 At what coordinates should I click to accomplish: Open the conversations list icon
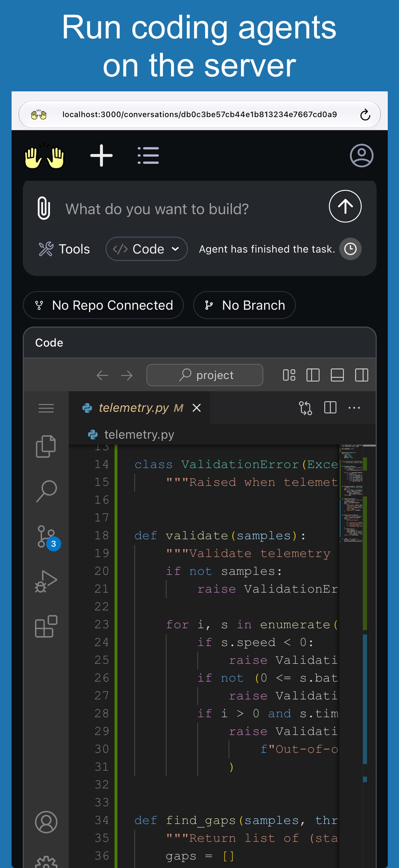pos(148,156)
